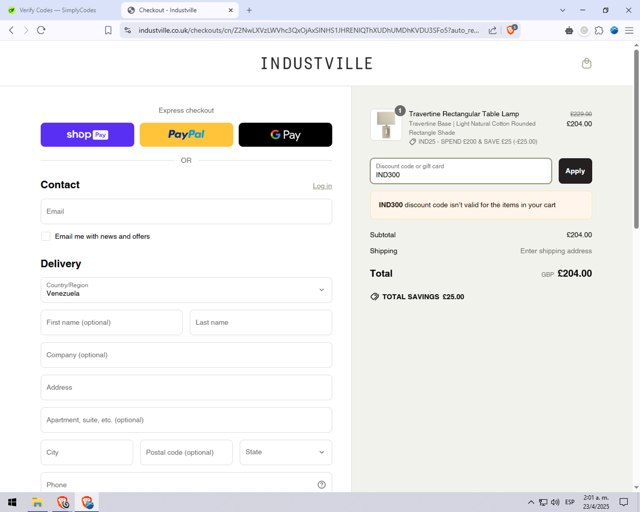
Task: Open a new browser tab
Action: point(249,10)
